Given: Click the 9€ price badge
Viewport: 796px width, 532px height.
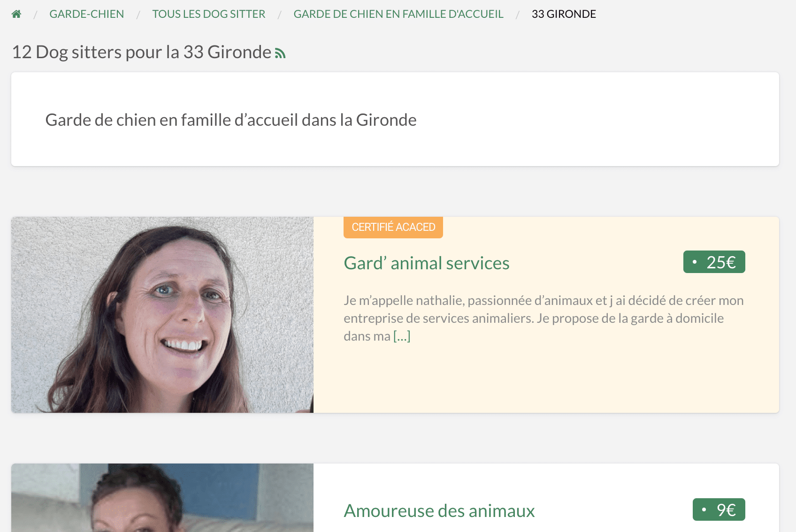Looking at the screenshot, I should 719,509.
